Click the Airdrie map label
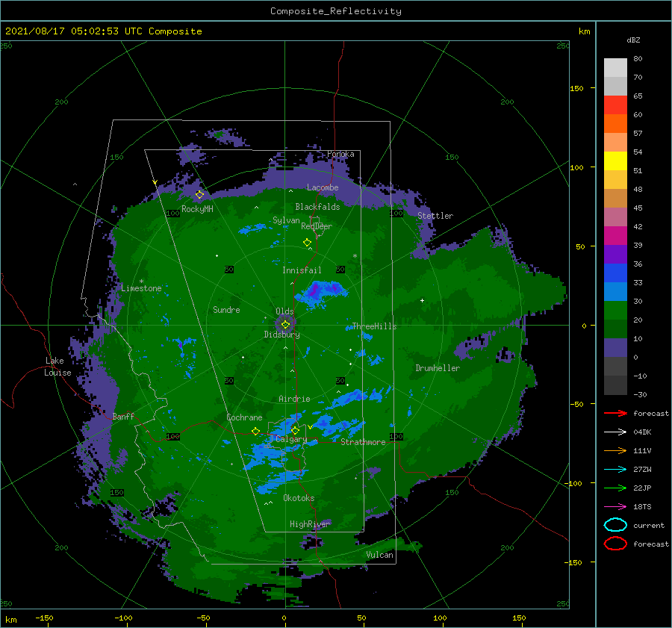The image size is (672, 628). click(x=294, y=399)
